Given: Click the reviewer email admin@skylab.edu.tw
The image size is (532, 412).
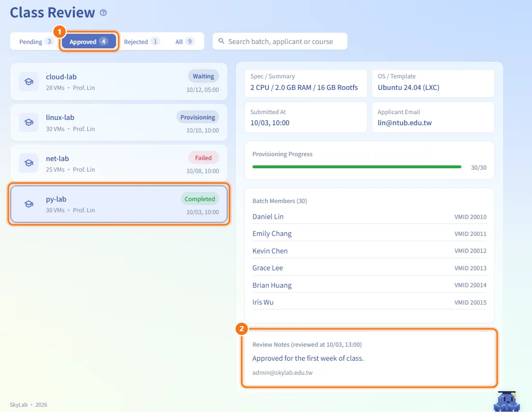Looking at the screenshot, I should [x=282, y=373].
